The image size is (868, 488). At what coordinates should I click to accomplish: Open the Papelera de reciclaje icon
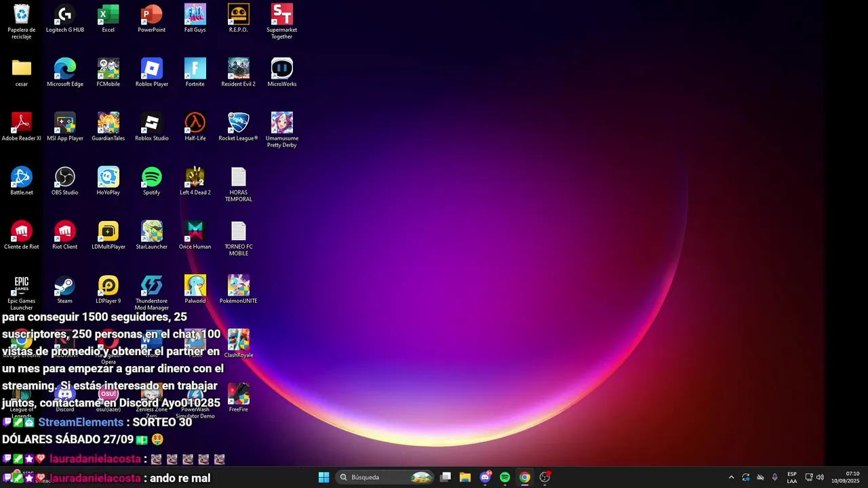[22, 22]
